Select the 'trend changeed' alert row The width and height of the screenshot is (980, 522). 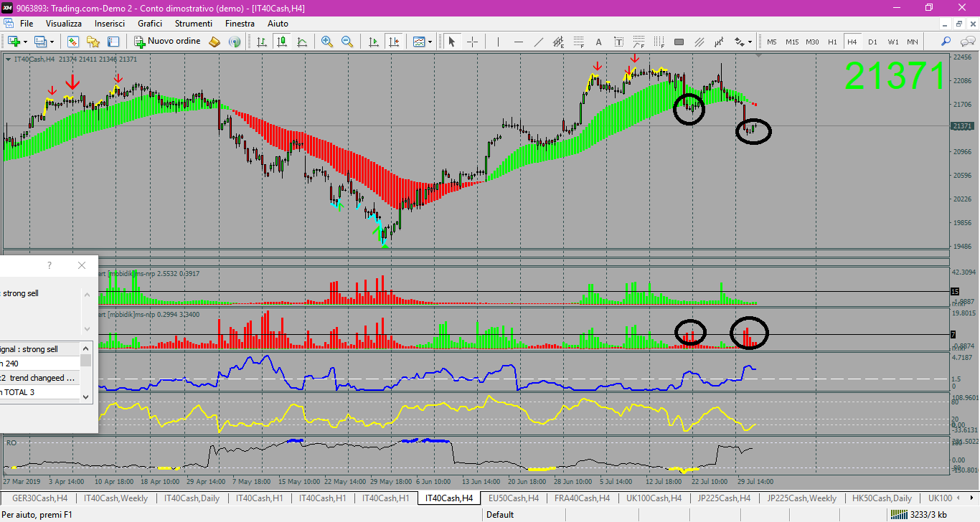click(39, 378)
